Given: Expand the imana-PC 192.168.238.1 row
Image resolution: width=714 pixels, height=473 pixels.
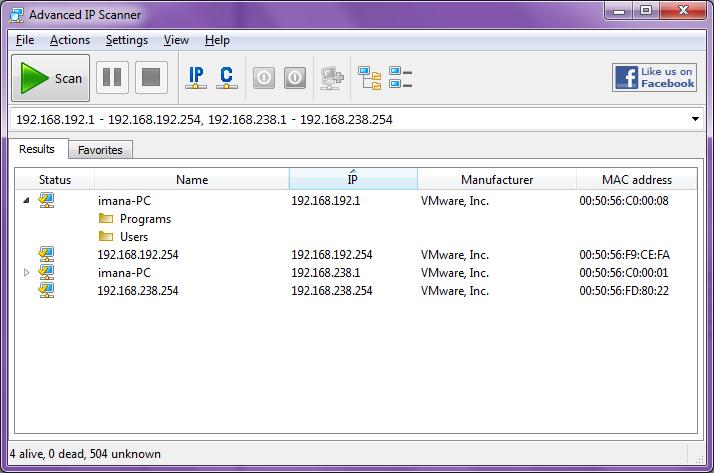Looking at the screenshot, I should (x=26, y=272).
